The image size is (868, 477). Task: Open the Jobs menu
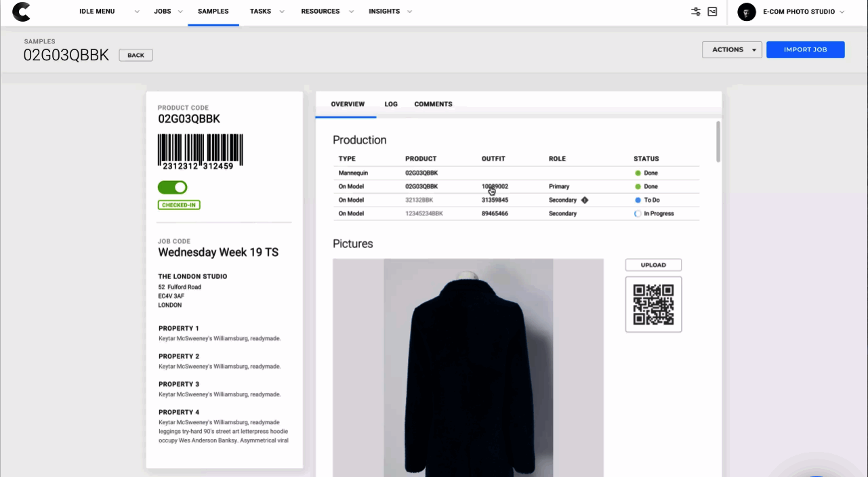click(162, 12)
